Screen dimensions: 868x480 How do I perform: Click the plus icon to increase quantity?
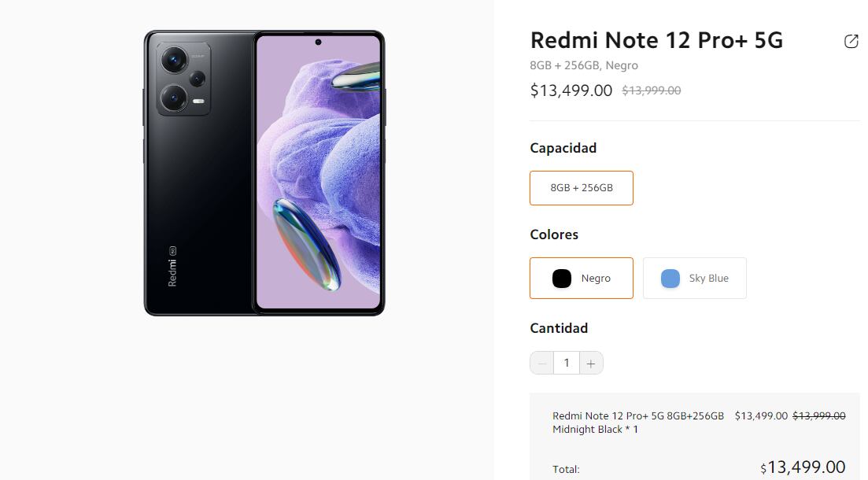coord(591,363)
